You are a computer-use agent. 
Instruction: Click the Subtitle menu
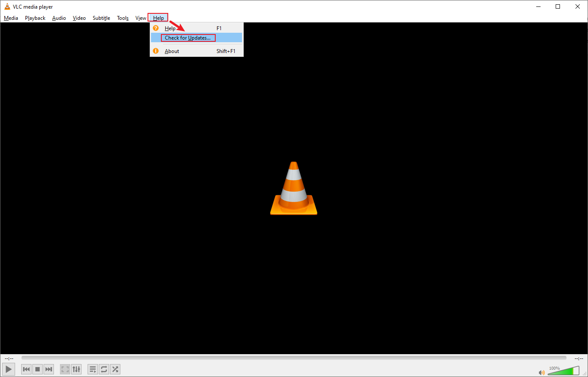pos(101,18)
